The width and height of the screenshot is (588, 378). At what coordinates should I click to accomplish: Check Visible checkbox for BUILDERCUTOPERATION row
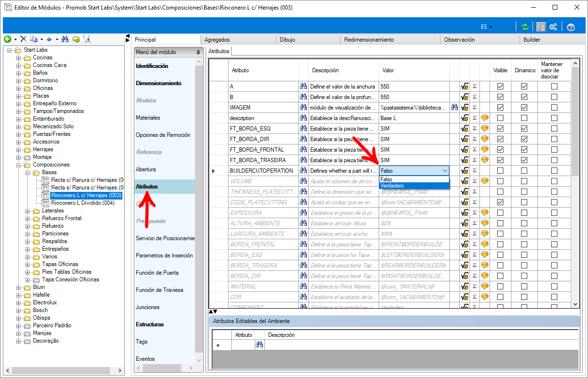coord(501,171)
